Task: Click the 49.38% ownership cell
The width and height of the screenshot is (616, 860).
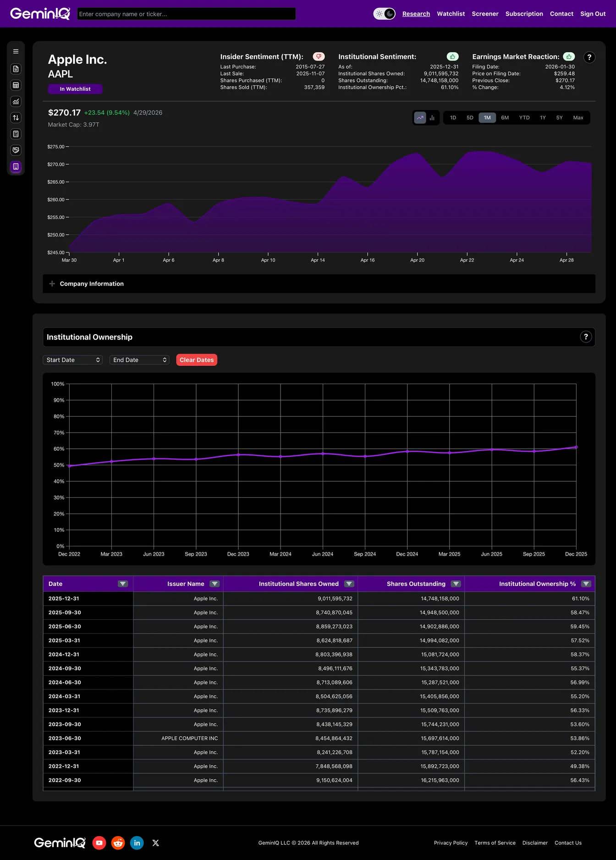Action: click(530, 766)
